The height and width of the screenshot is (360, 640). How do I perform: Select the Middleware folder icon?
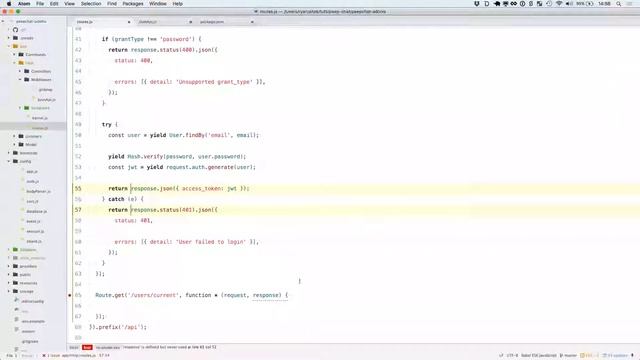(27, 79)
